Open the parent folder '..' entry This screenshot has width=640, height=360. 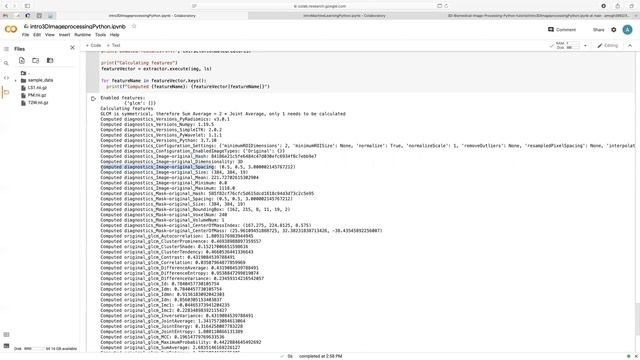[25, 73]
